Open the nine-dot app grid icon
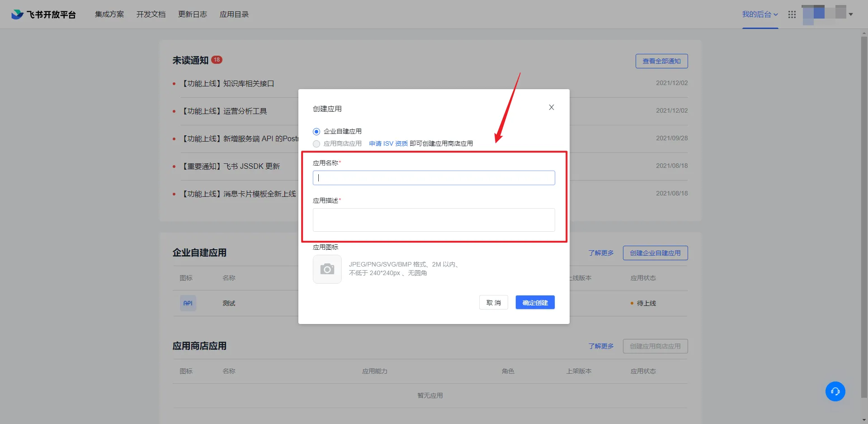This screenshot has width=868, height=424. point(792,14)
